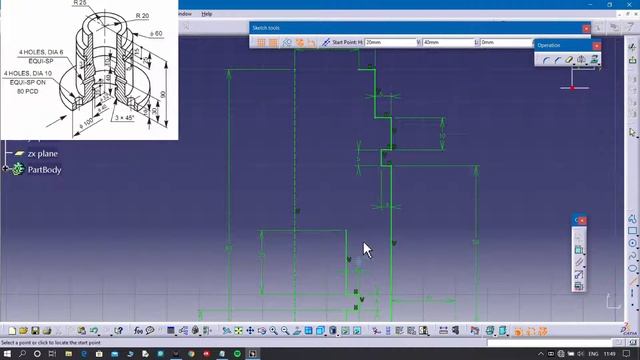Select the Rectangle profile tool on right toolbar
The width and height of the screenshot is (640, 360).
(x=632, y=231)
